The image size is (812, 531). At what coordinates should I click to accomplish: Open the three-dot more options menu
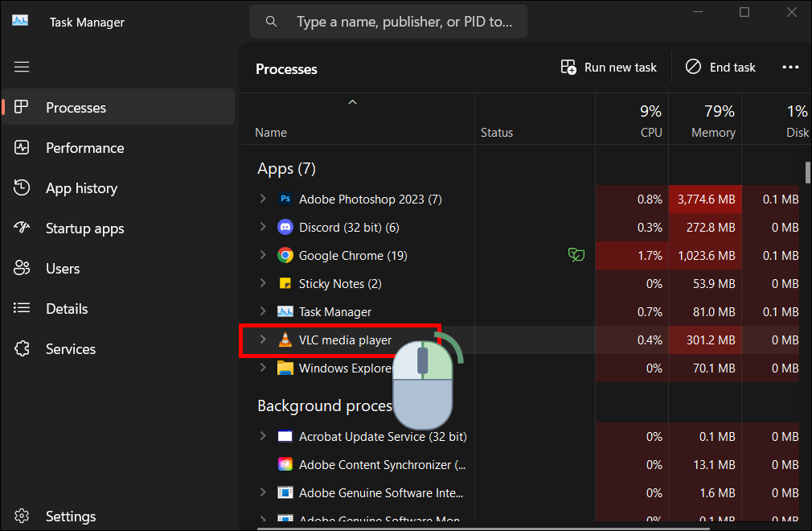pos(790,68)
